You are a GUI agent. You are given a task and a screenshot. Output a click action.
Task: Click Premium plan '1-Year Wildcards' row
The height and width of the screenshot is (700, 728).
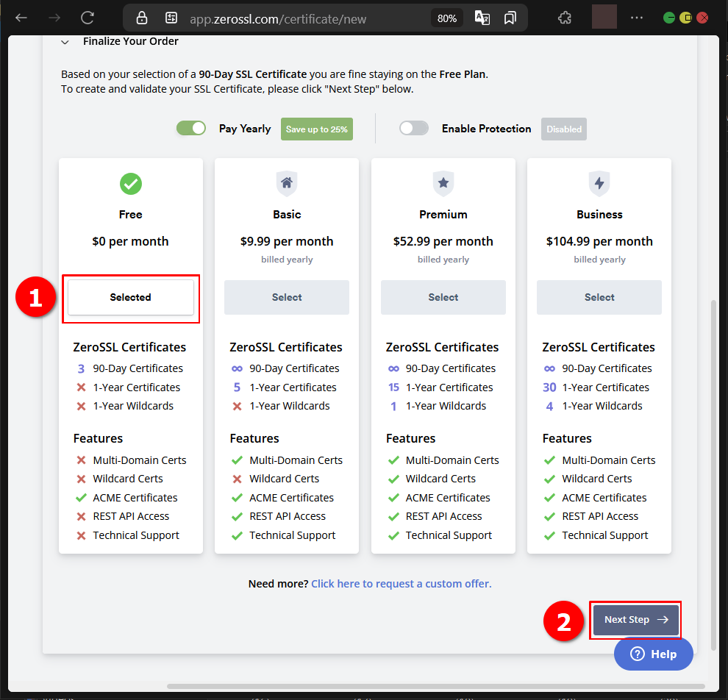tap(438, 406)
